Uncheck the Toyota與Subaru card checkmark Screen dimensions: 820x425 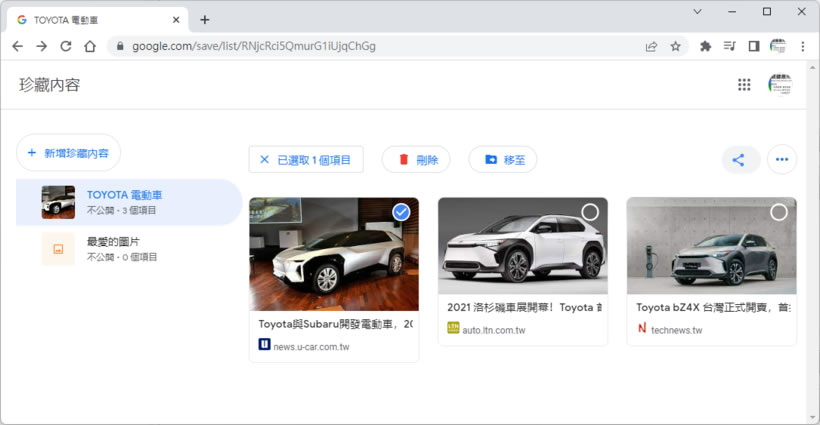(x=401, y=212)
